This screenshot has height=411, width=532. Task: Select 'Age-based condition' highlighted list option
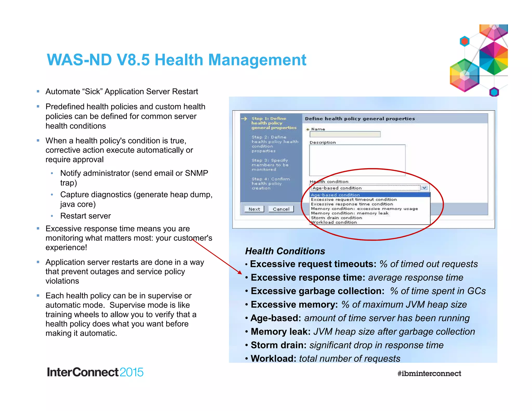pyautogui.click(x=370, y=195)
